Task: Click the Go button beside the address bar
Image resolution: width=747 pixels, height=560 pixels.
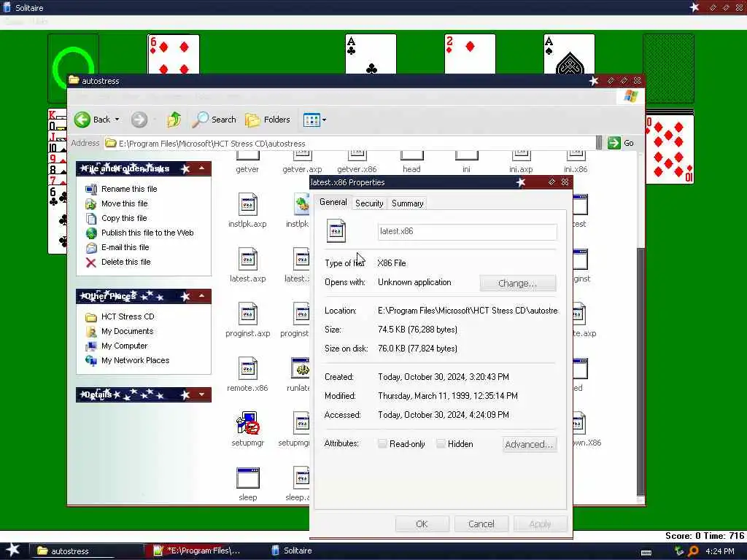Action: coord(621,143)
